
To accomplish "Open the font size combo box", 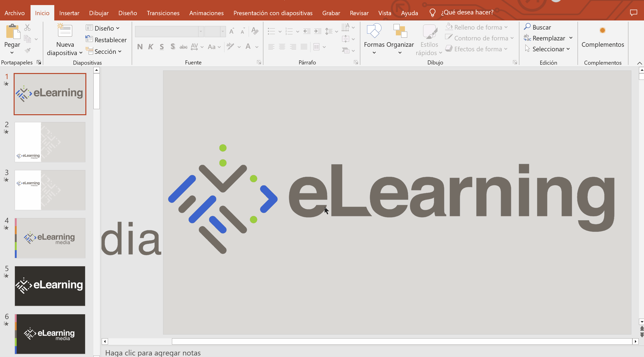I will point(215,32).
